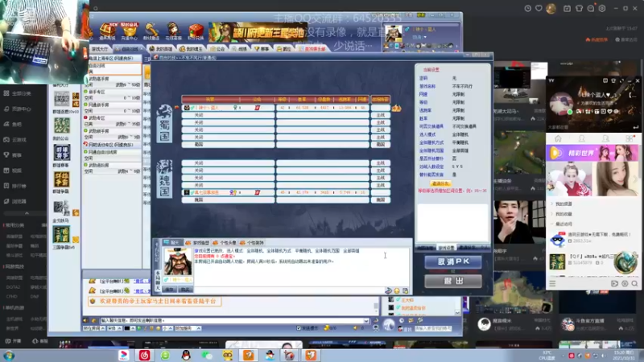Viewport: 644px width, 362px height.
Task: Click the friend search input in lobby
Action: tap(433, 328)
